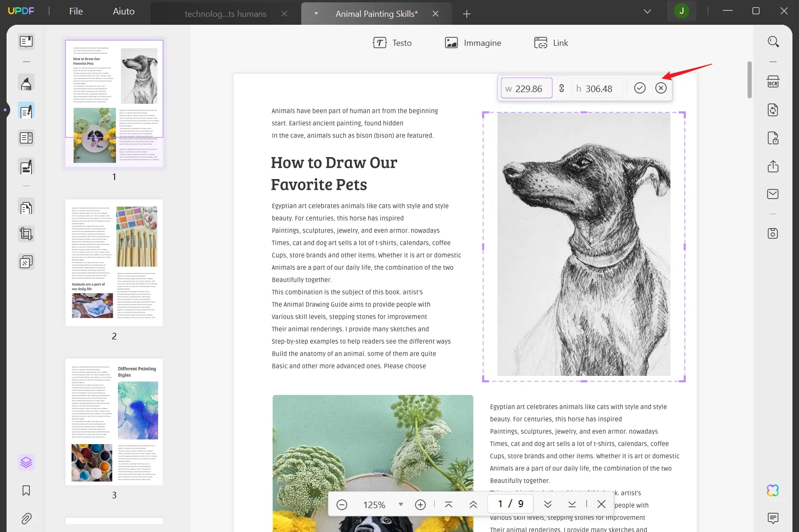The height and width of the screenshot is (532, 799).
Task: Expand the tab list dropdown arrow
Action: pos(647,11)
